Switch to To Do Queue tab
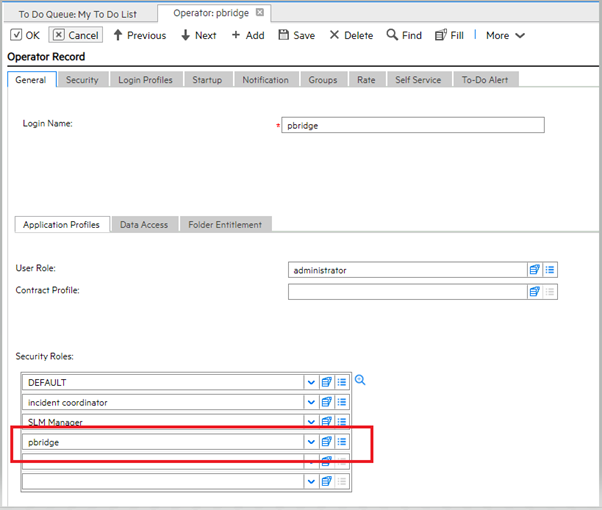Image resolution: width=602 pixels, height=510 pixels. click(x=78, y=15)
